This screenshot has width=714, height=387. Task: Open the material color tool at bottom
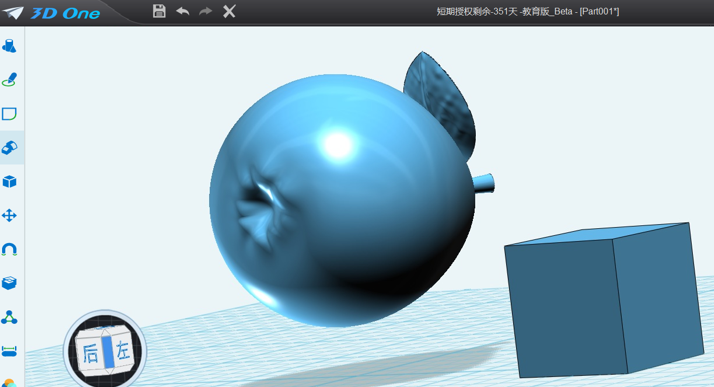[10, 383]
